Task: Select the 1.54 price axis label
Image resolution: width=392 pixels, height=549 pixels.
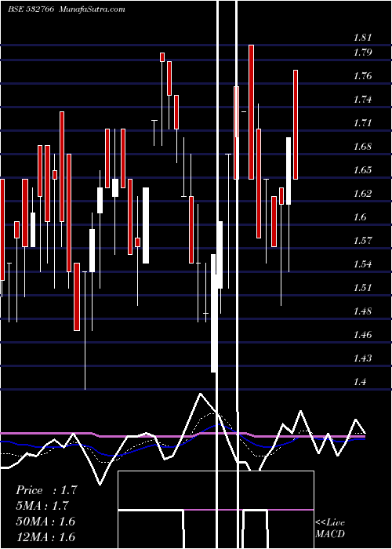Action: click(x=362, y=264)
